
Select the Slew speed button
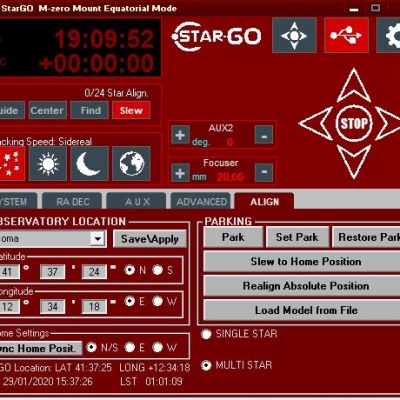[131, 110]
